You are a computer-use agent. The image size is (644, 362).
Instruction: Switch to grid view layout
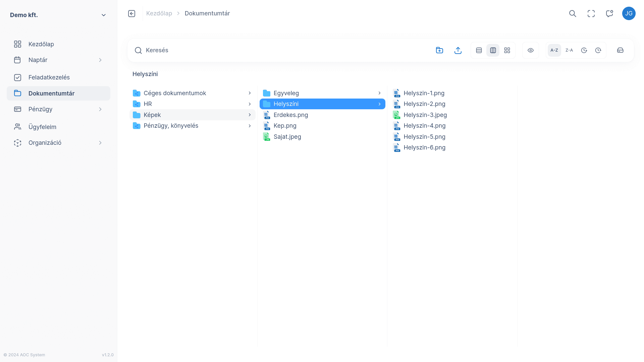(x=507, y=50)
